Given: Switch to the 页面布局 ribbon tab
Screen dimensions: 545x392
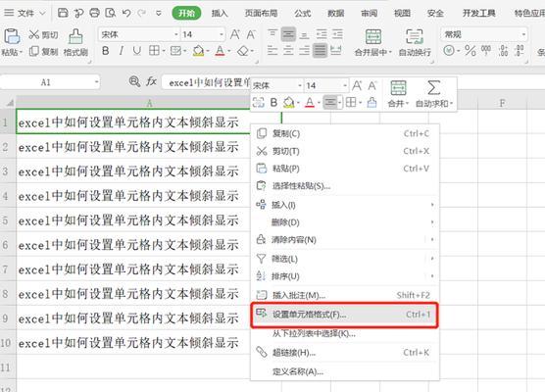Looking at the screenshot, I should pos(261,13).
